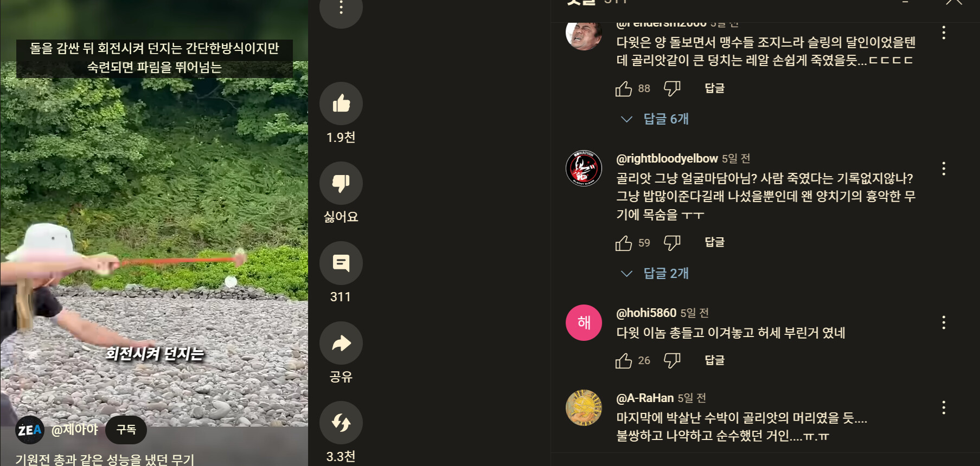The width and height of the screenshot is (980, 466).
Task: Open the comments icon showing 311
Action: pyautogui.click(x=341, y=263)
